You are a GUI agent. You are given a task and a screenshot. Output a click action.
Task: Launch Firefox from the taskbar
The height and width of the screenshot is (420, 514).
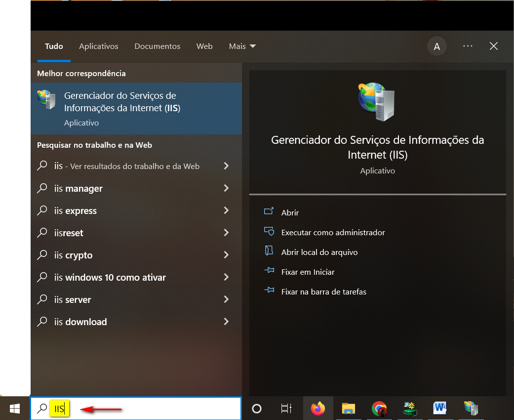pos(318,409)
